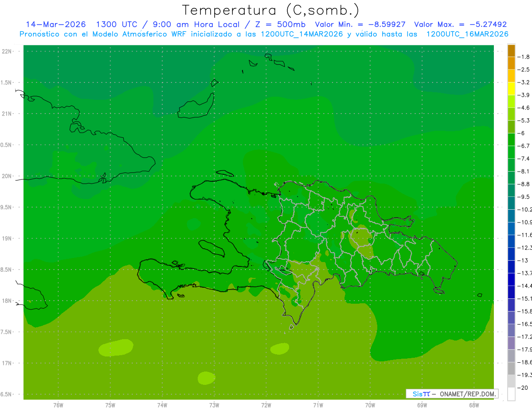Select the "Z = 500mb" level text
The image size is (532, 411).
coord(280,24)
